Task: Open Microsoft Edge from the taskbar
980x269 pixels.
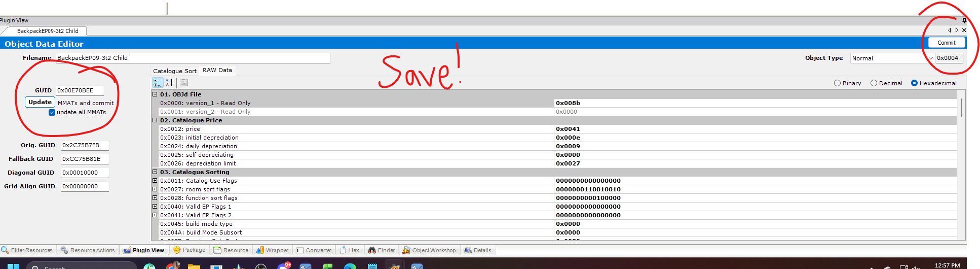Action: click(350, 266)
